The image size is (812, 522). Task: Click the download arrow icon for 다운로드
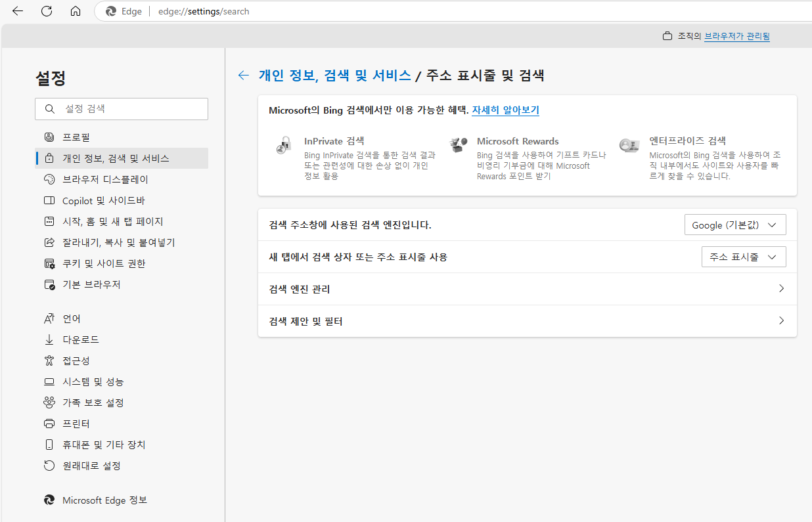click(49, 339)
